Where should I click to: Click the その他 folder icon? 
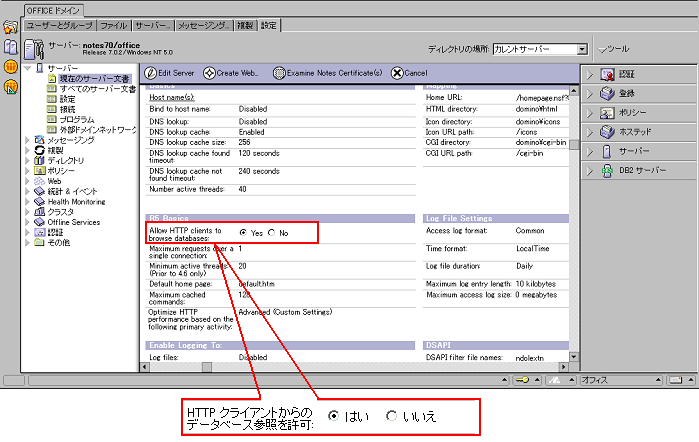(39, 243)
